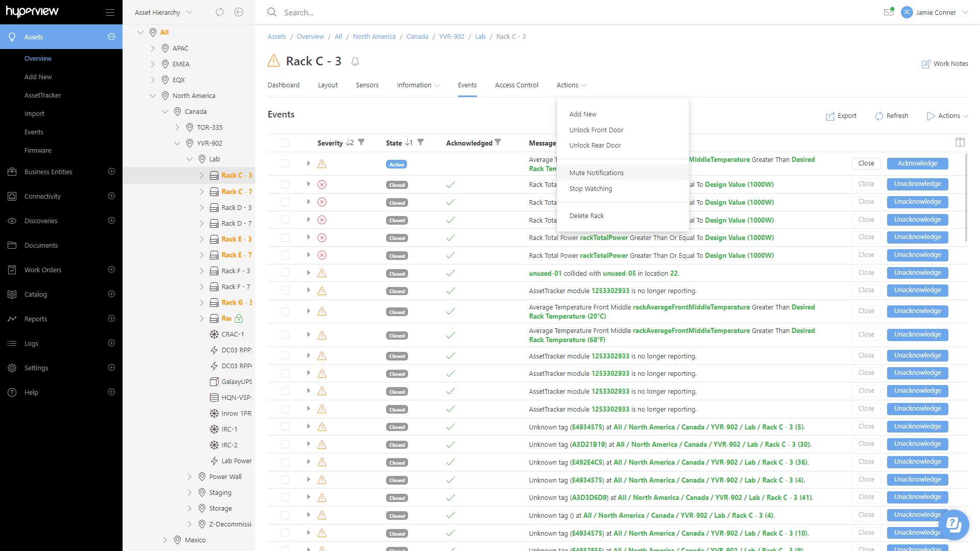
Task: Check the Unknown tag Rack C - 3 (5) checkbox
Action: click(285, 427)
